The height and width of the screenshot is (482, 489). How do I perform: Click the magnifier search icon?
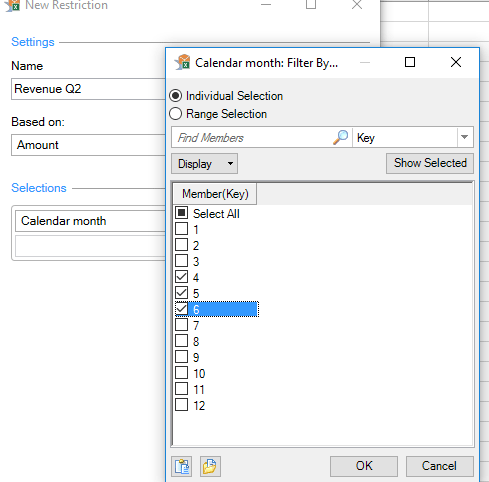point(340,137)
